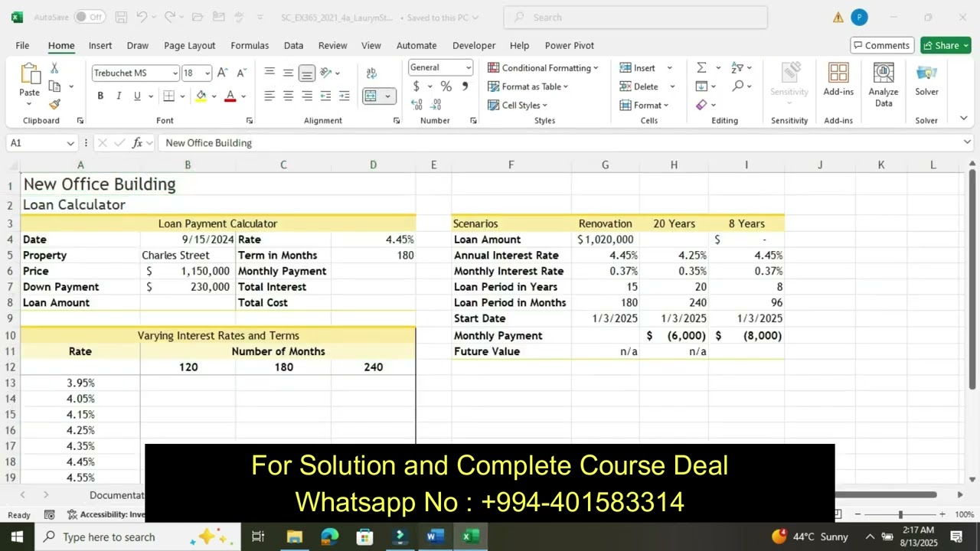This screenshot has width=980, height=551.
Task: Open Analyze Data pane
Action: 884,84
